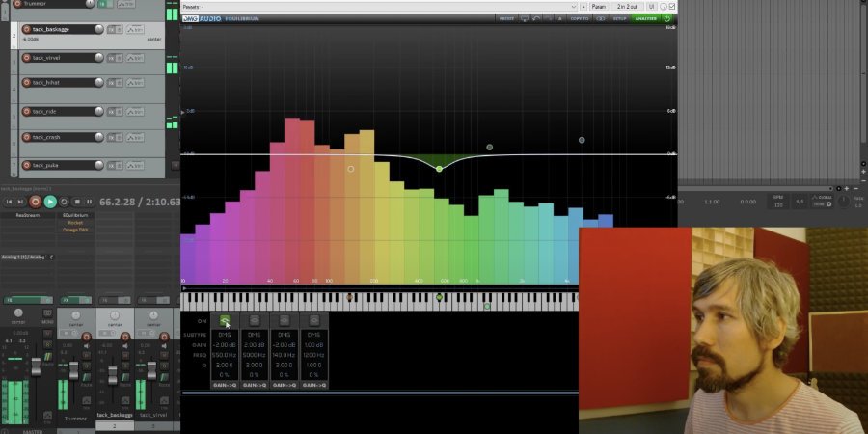The height and width of the screenshot is (434, 868).
Task: Go to the project end in the transport
Action: [20, 203]
